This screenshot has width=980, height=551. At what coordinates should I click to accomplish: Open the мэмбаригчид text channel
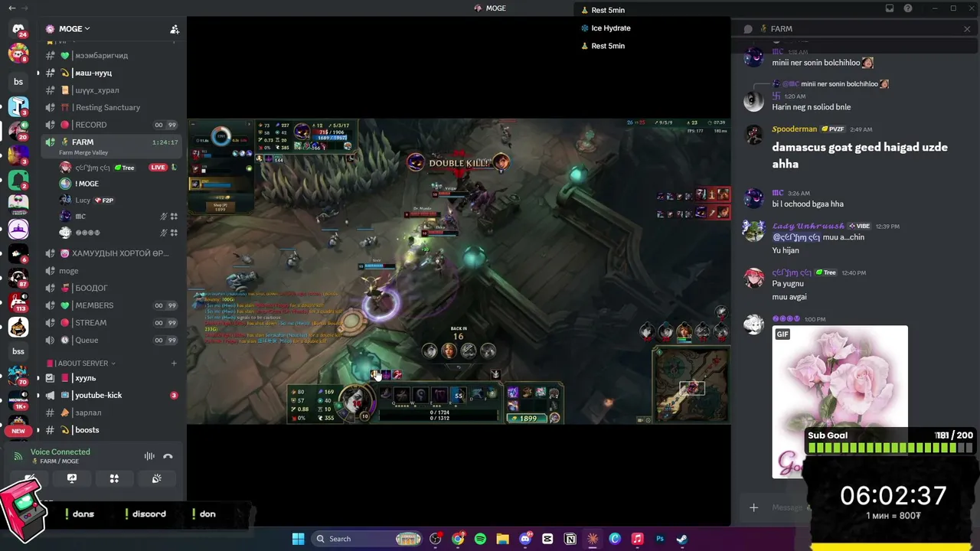[x=112, y=56]
